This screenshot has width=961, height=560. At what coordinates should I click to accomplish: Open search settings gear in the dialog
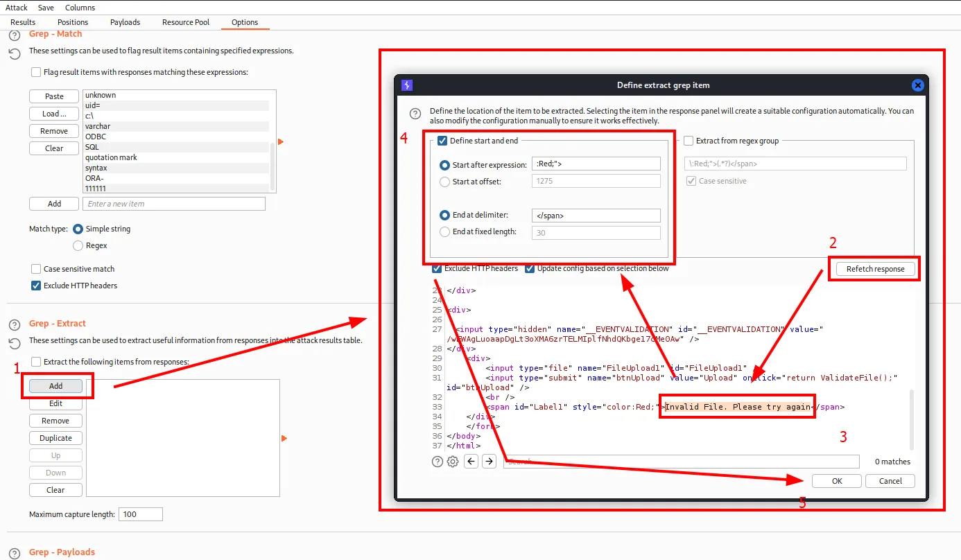tap(453, 462)
